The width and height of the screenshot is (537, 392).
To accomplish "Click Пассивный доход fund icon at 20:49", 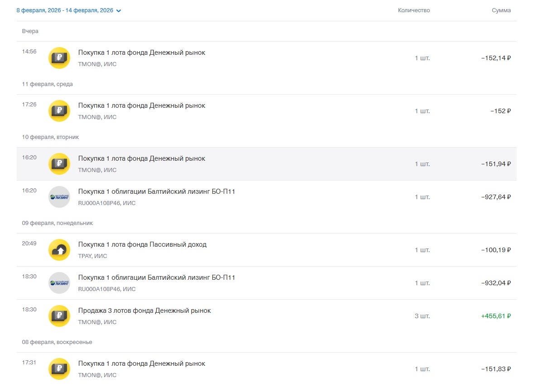I will pos(59,250).
